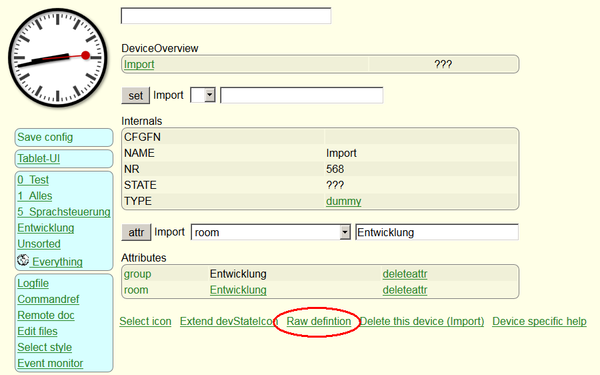
Task: Click the globe icon beside Everything
Action: coord(23,260)
